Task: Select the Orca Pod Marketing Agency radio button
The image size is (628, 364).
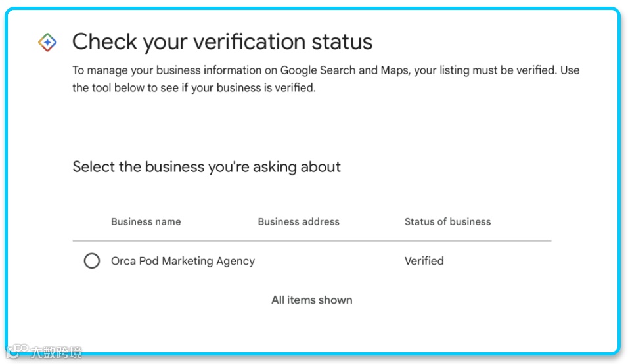Action: pos(92,261)
